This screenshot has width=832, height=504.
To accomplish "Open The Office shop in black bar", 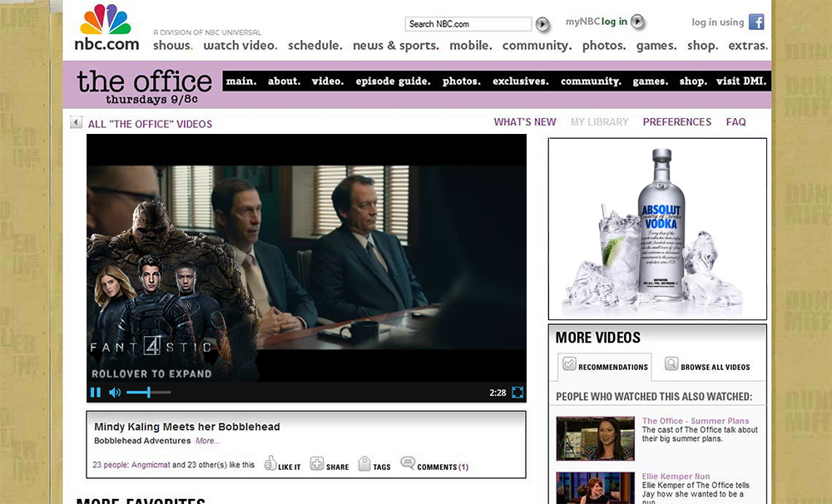I will click(x=693, y=82).
